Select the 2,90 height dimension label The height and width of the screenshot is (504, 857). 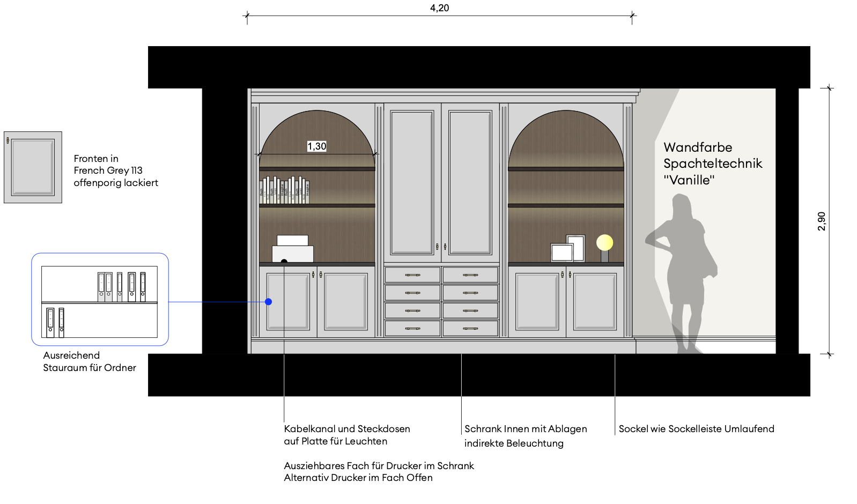click(822, 221)
